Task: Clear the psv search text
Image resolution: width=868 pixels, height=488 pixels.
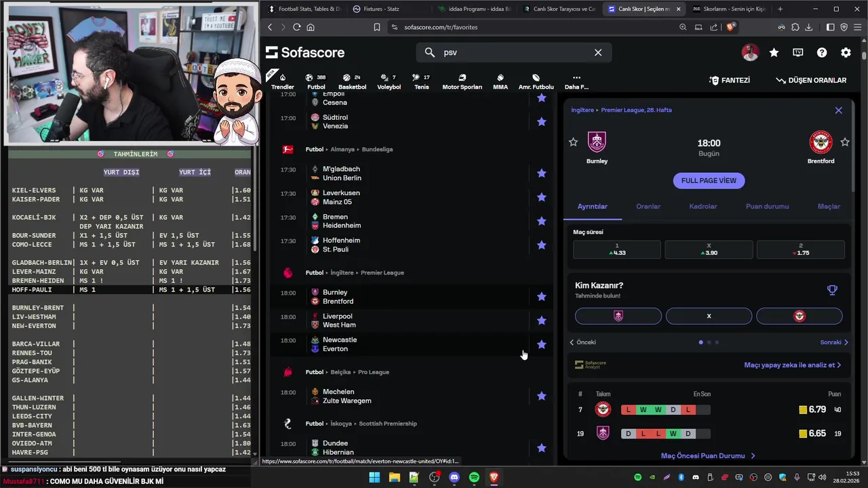Action: (x=598, y=52)
